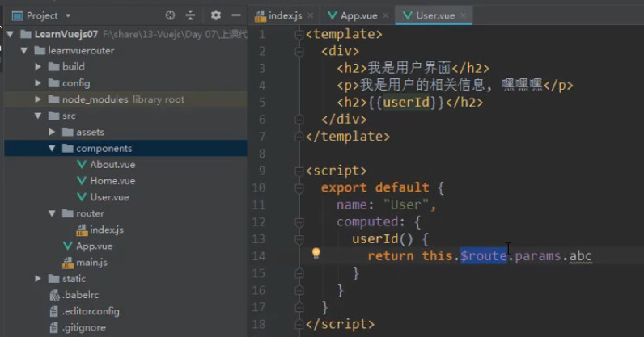Open the Project view dropdown
The height and width of the screenshot is (337, 644).
point(68,16)
